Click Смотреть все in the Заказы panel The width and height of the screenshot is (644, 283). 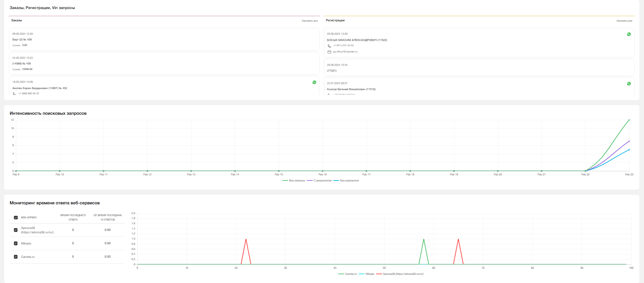click(x=309, y=21)
